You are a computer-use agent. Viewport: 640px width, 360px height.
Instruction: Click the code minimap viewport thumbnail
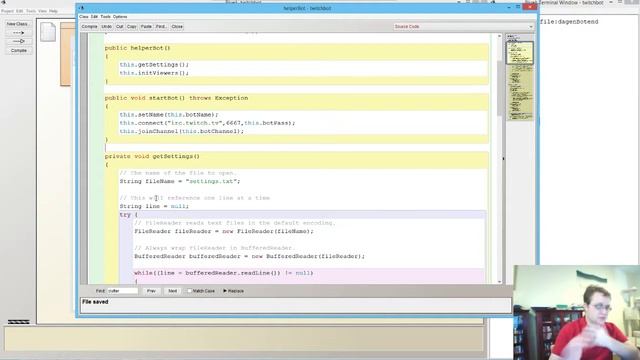point(520,52)
